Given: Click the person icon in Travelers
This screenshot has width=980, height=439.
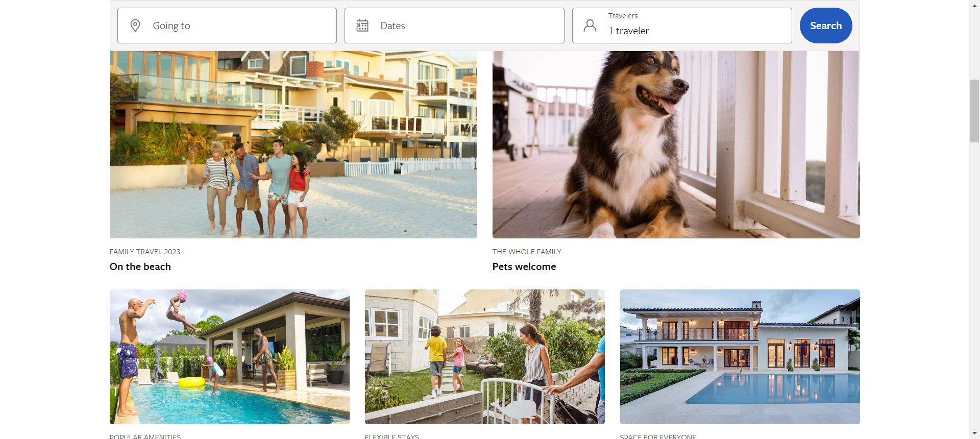Looking at the screenshot, I should pos(590,26).
